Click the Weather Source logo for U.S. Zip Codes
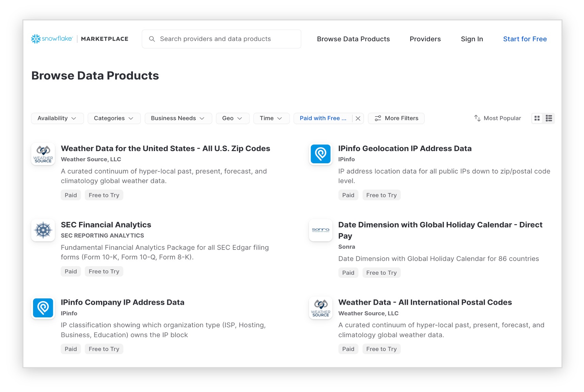This screenshot has height=392, width=584. coord(43,154)
